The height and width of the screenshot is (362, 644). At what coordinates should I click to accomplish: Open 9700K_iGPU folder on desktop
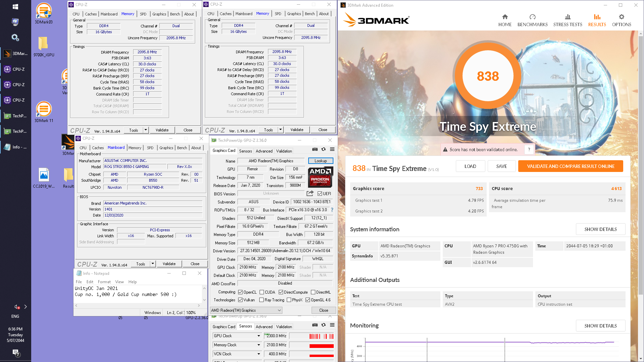pos(44,47)
